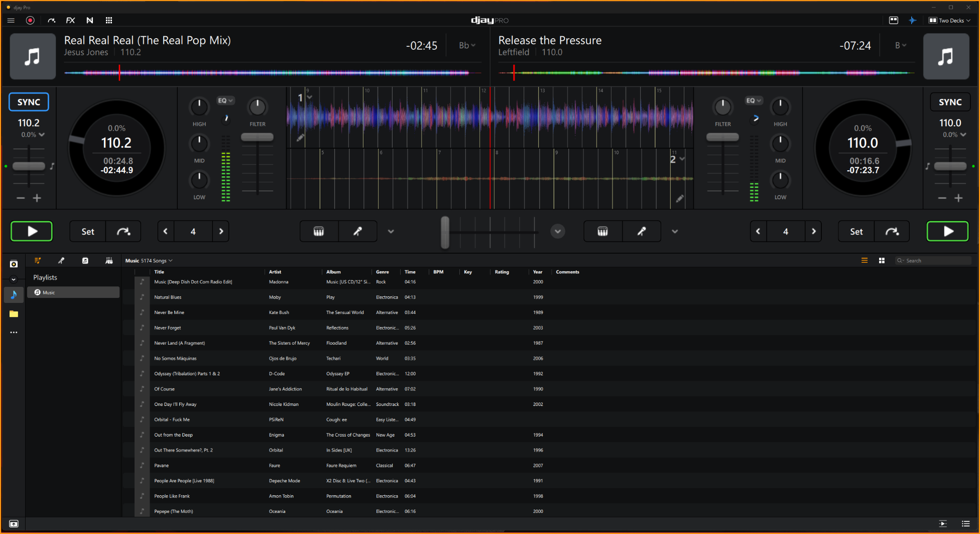Screen dimensions: 980x534
Task: Toggle the library split view layout icon
Action: pos(894,21)
